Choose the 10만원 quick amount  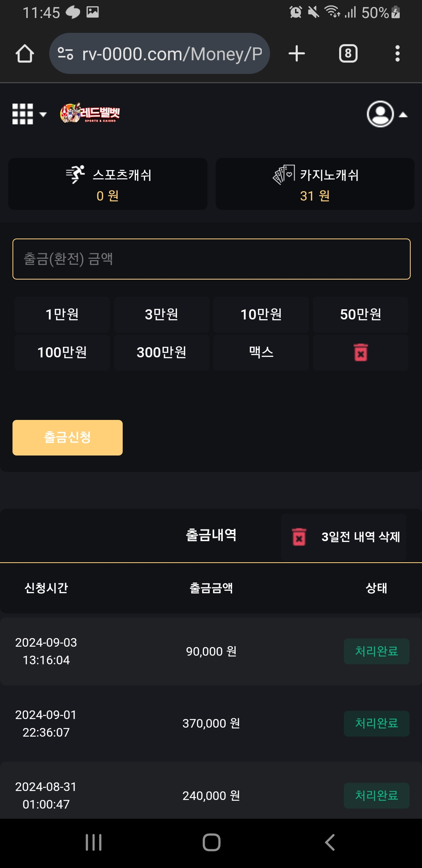261,314
